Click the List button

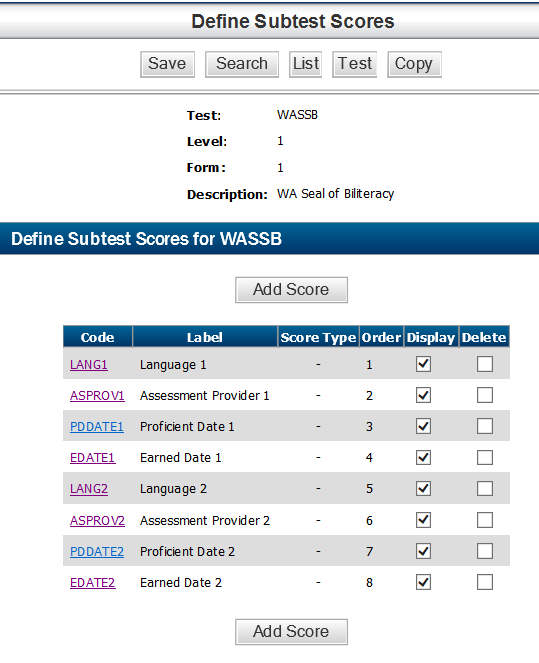click(305, 64)
